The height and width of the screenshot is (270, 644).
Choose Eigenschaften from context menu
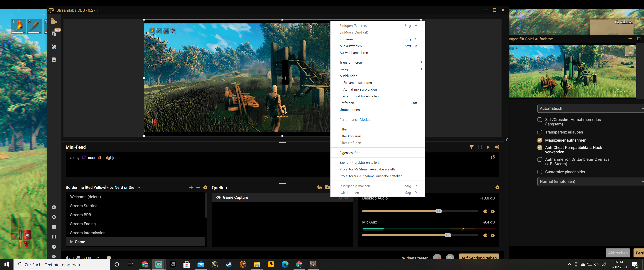click(350, 153)
